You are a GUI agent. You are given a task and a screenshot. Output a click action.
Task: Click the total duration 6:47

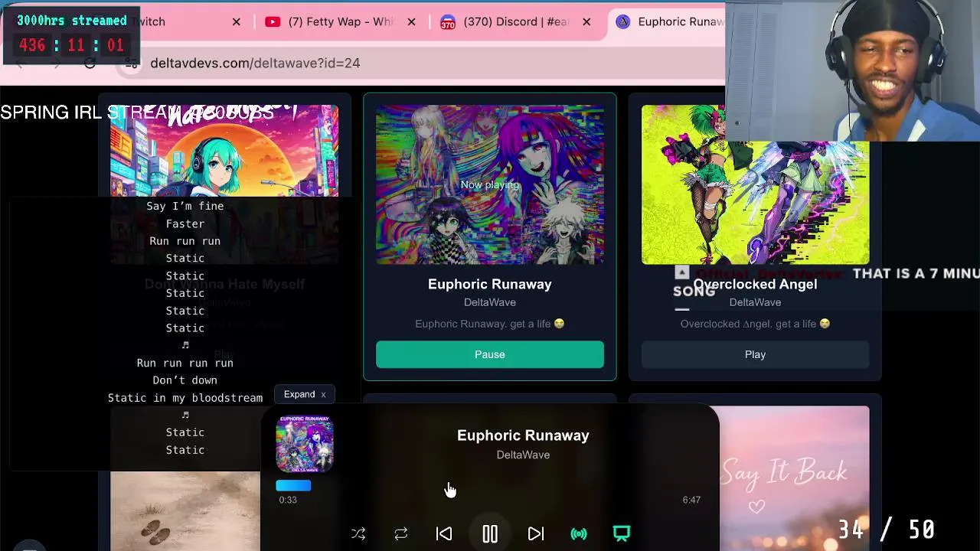(x=691, y=500)
